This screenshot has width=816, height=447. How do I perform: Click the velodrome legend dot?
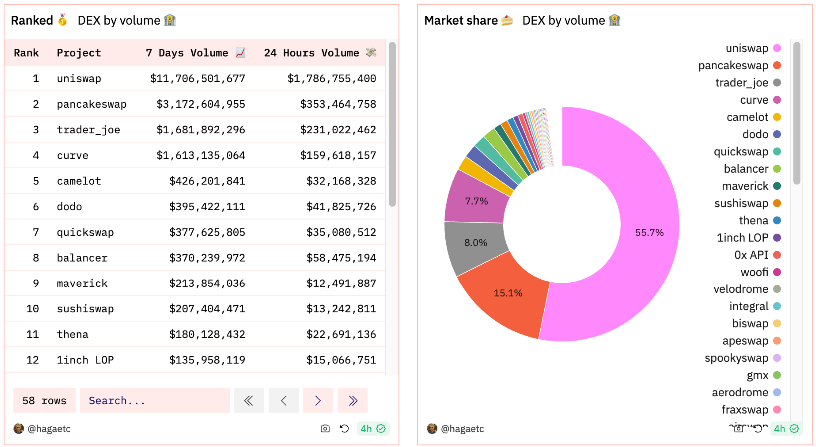click(777, 289)
